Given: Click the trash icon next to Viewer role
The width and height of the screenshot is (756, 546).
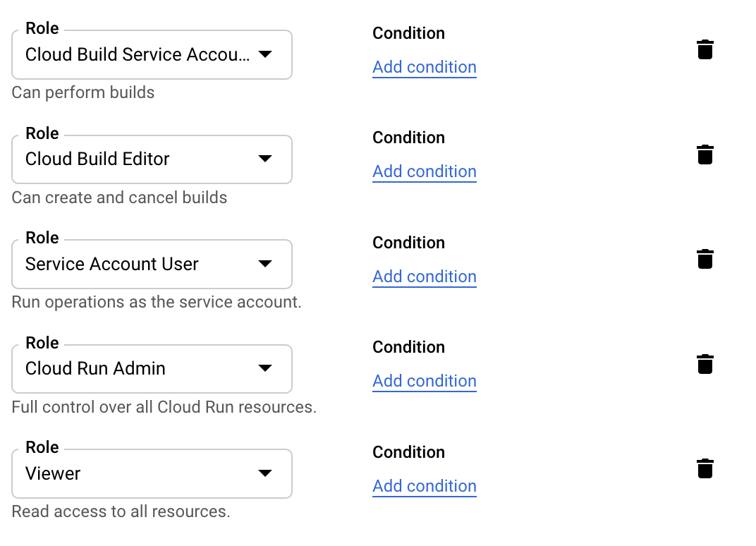Looking at the screenshot, I should (705, 468).
